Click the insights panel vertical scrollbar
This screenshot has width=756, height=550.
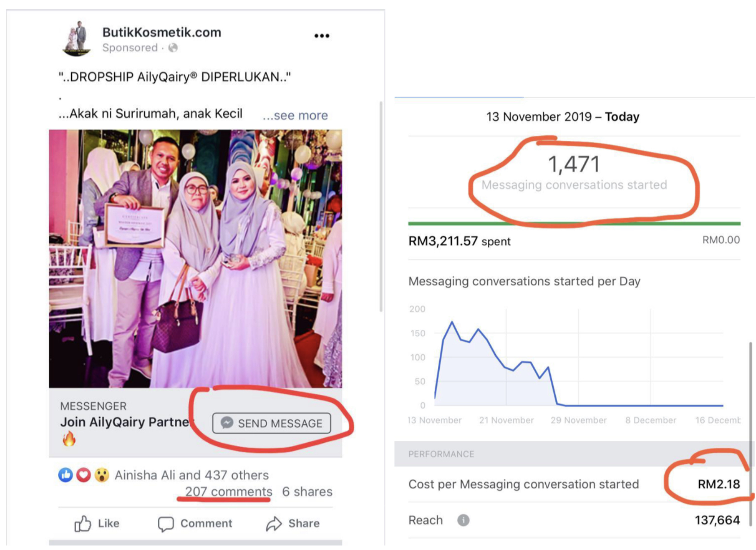pos(750,433)
